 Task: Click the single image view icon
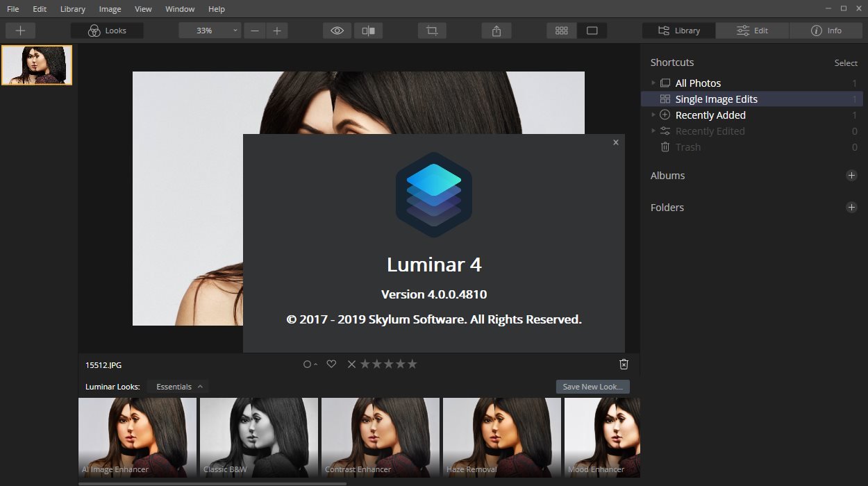coord(592,31)
